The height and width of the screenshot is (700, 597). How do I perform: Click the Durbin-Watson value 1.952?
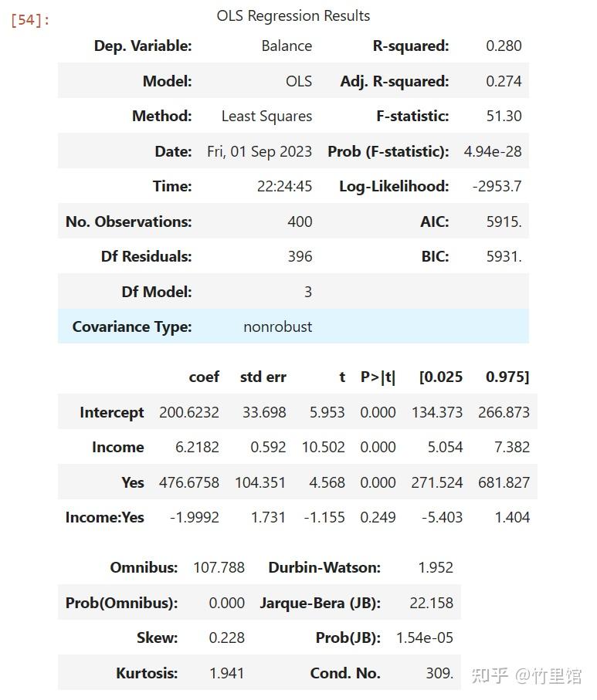(436, 567)
